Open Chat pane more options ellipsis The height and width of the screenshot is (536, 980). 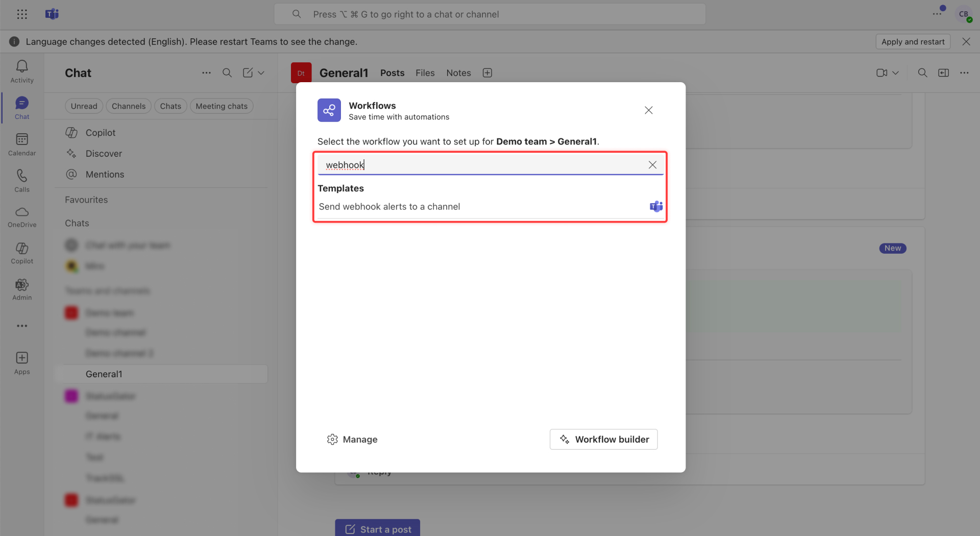pyautogui.click(x=206, y=73)
